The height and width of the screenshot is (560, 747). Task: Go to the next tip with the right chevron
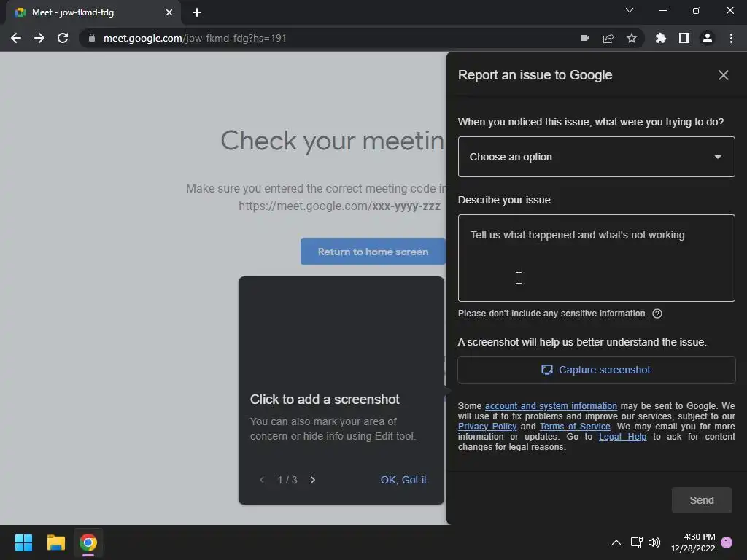click(313, 480)
